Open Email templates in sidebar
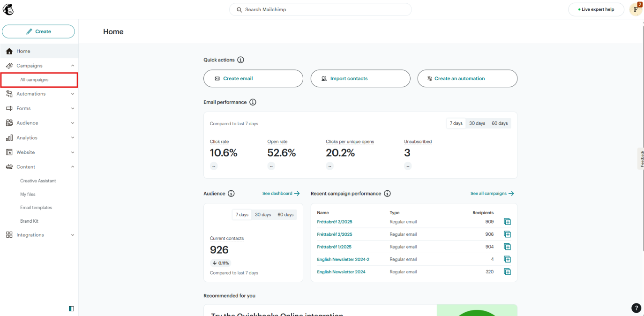Viewport: 644px width, 316px height. coord(36,208)
